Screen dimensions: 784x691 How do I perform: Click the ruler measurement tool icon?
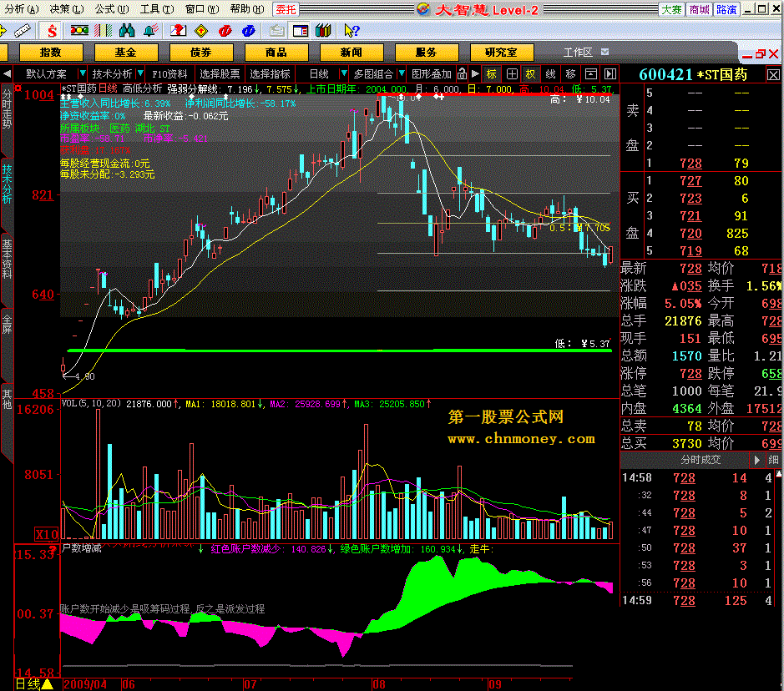point(22,31)
